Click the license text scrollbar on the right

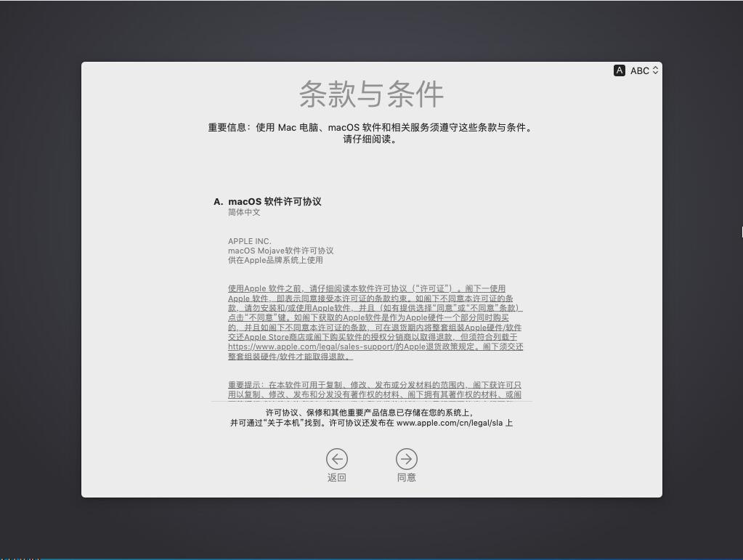pos(742,231)
